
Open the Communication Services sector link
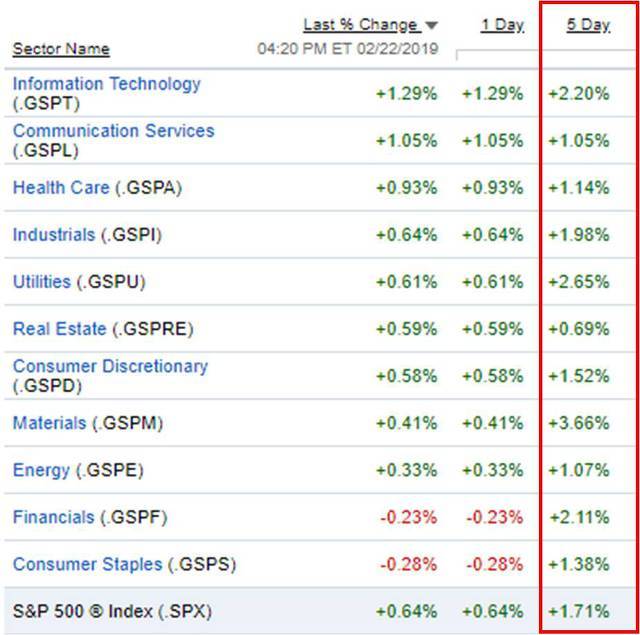tap(113, 131)
